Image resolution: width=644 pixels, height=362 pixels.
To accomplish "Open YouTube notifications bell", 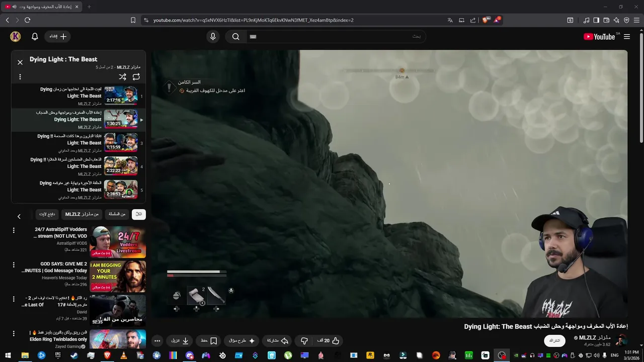I will [35, 37].
